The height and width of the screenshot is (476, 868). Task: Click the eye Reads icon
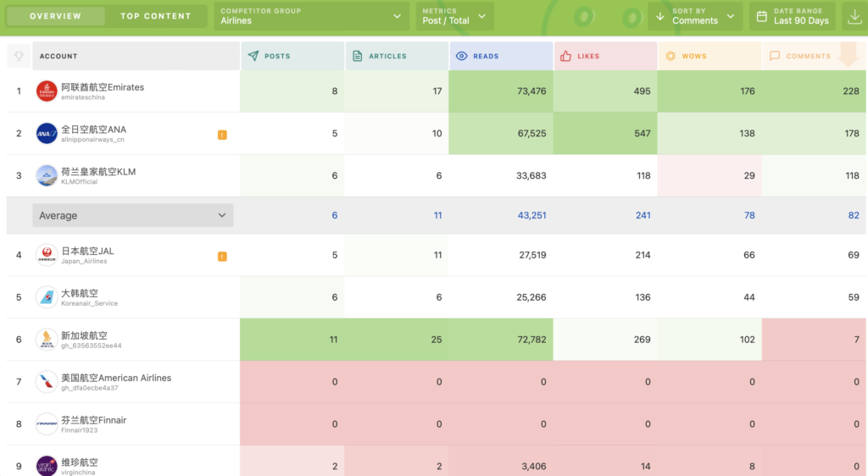click(461, 56)
